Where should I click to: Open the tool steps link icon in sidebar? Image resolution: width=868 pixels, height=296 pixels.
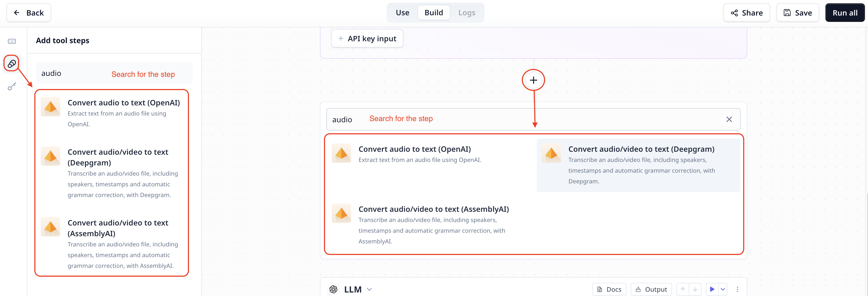[12, 64]
